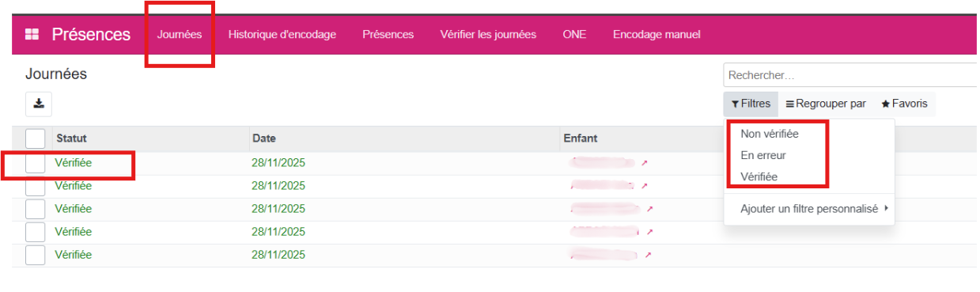Apply the Vérifiée filter option
This screenshot has width=980, height=292.
[759, 176]
